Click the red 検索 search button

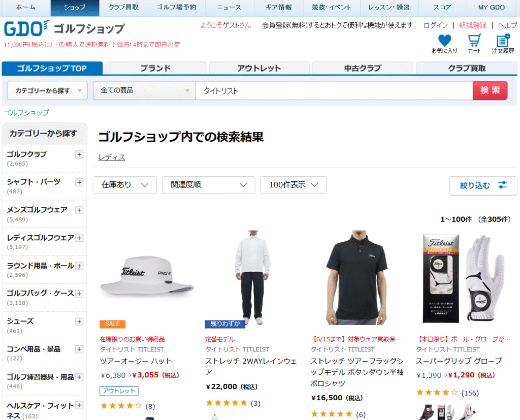coord(490,90)
